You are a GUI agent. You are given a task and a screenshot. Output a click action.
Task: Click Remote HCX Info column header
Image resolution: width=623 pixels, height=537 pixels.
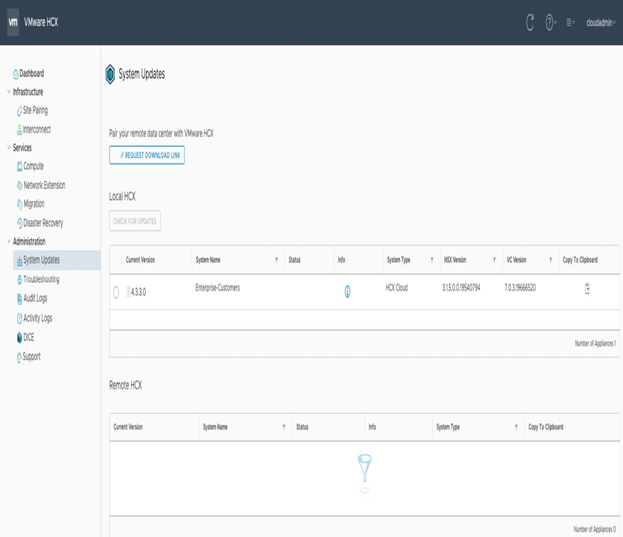click(x=372, y=427)
